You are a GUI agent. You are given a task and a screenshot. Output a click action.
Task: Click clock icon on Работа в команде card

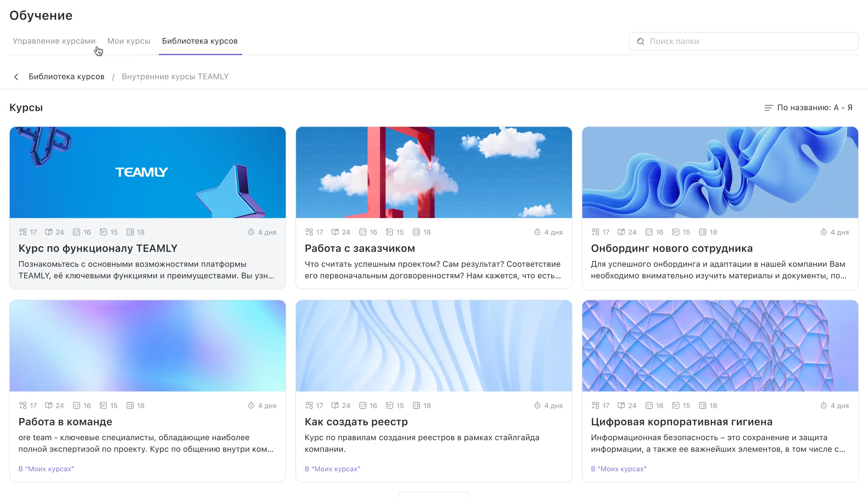[251, 405]
